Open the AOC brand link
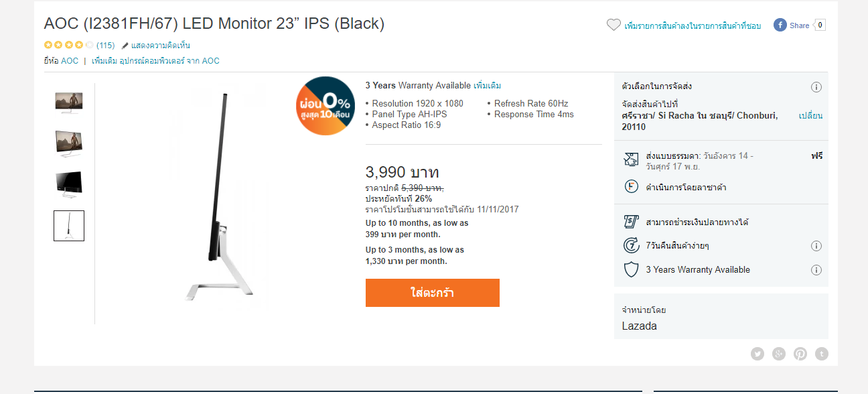 click(x=70, y=61)
